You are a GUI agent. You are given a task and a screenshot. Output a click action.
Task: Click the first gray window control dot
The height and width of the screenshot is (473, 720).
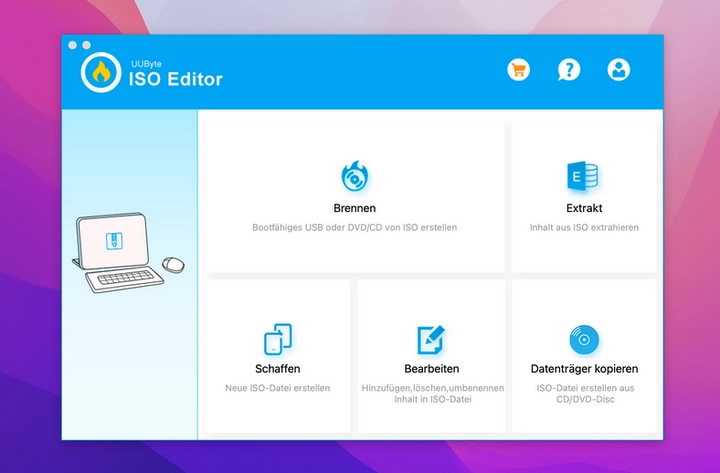pos(73,45)
